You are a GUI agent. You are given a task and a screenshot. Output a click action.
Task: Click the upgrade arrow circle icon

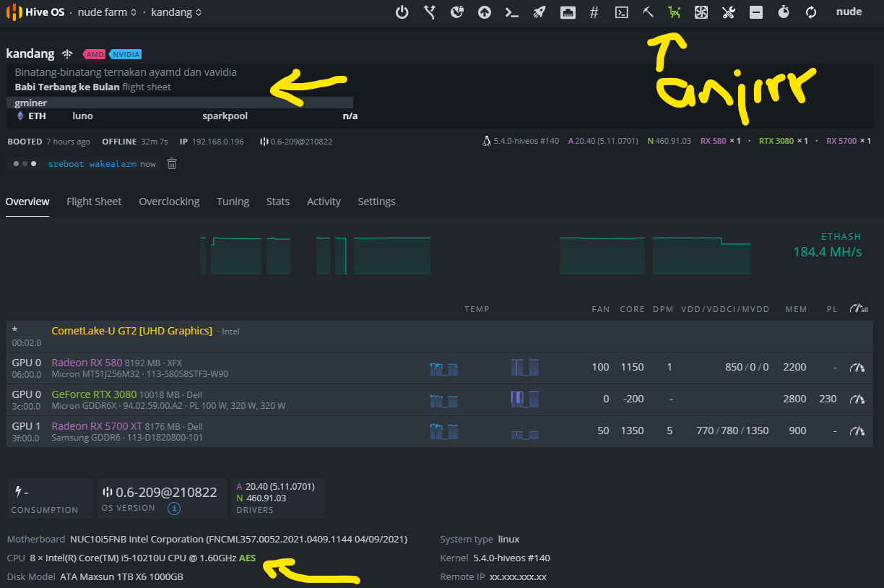[x=485, y=12]
